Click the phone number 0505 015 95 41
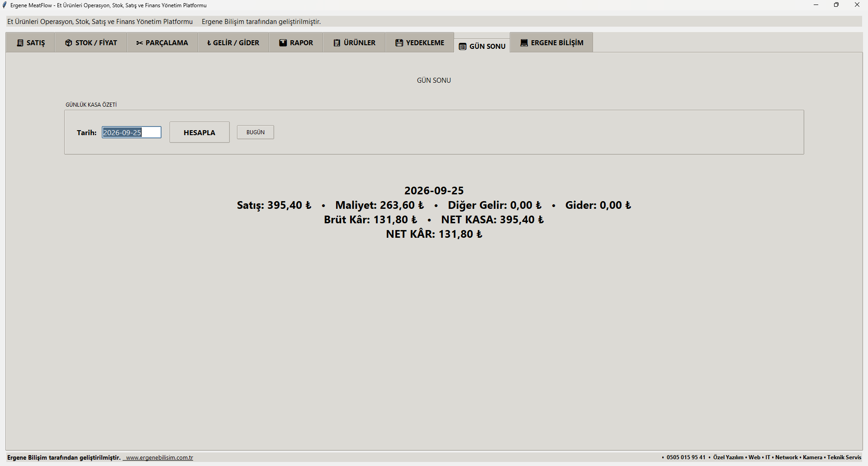 686,457
